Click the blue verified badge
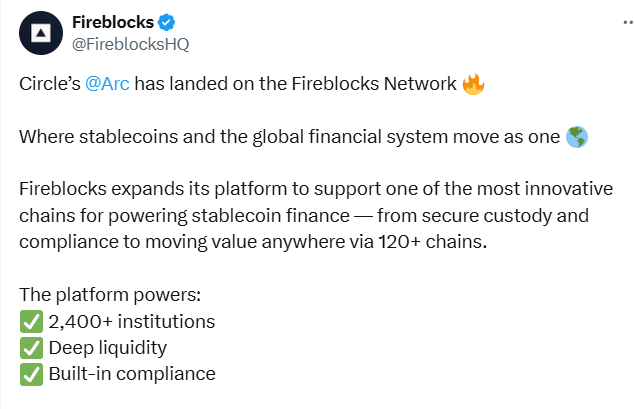 coord(166,22)
